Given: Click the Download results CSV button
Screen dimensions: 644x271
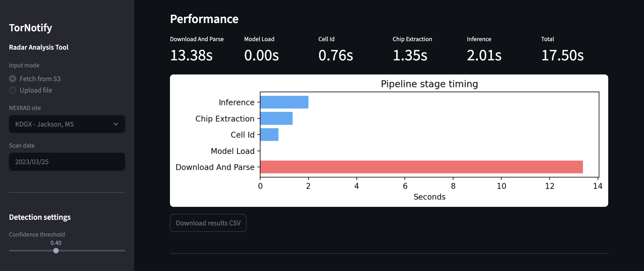Looking at the screenshot, I should tap(208, 223).
